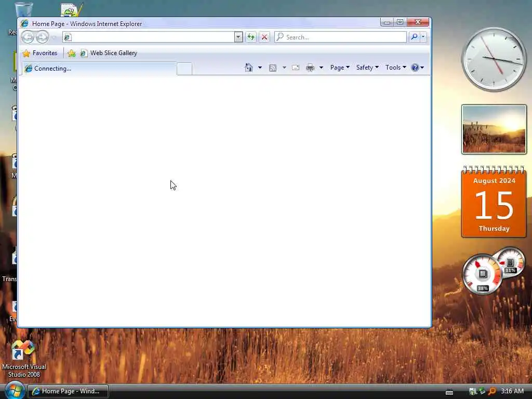Image resolution: width=532 pixels, height=399 pixels.
Task: Click the Back navigation arrow
Action: (x=28, y=37)
